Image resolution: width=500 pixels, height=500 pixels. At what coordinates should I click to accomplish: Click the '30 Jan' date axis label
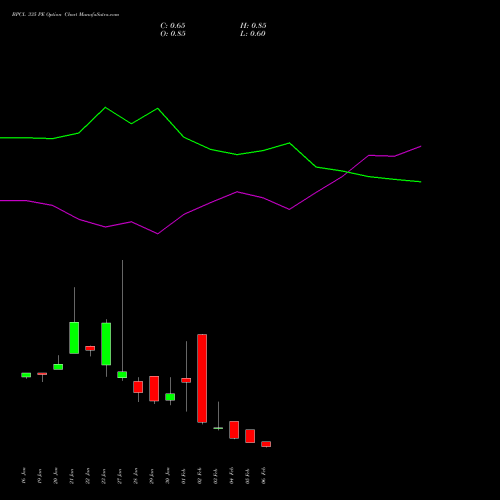[168, 476]
